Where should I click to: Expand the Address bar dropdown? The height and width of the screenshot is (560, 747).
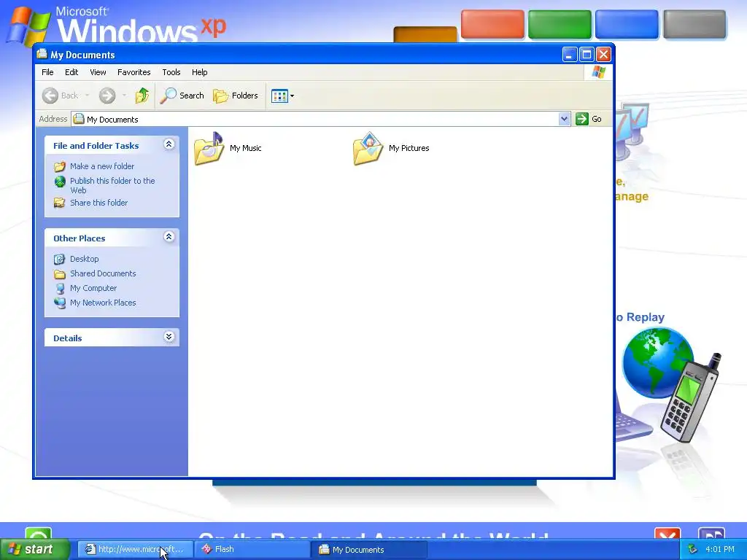(x=564, y=119)
